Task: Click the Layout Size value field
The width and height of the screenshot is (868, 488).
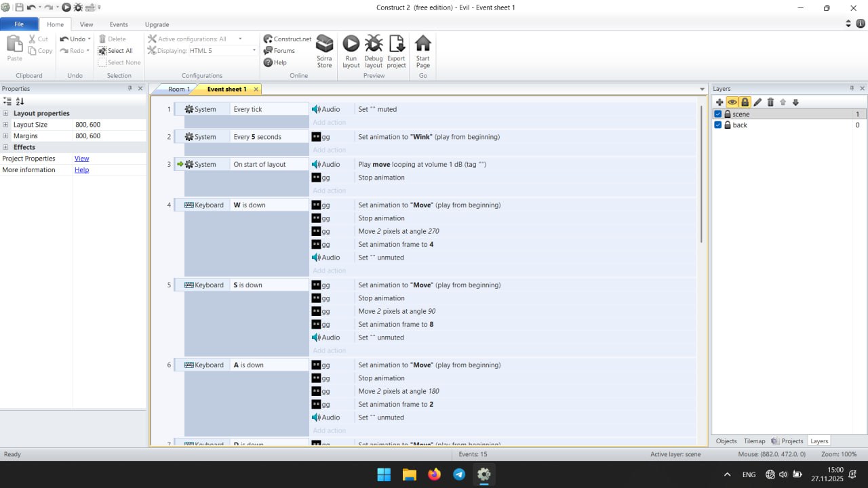Action: [109, 125]
